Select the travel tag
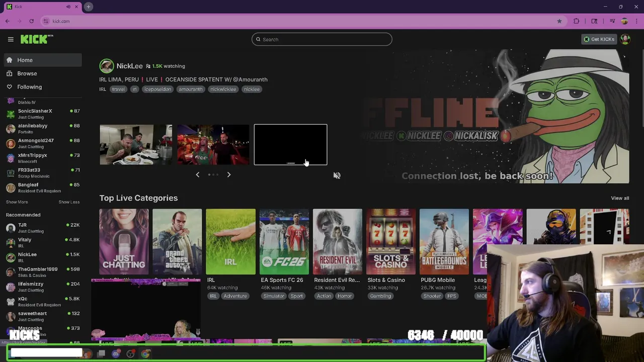Viewport: 644px width, 362px height. 118,89
